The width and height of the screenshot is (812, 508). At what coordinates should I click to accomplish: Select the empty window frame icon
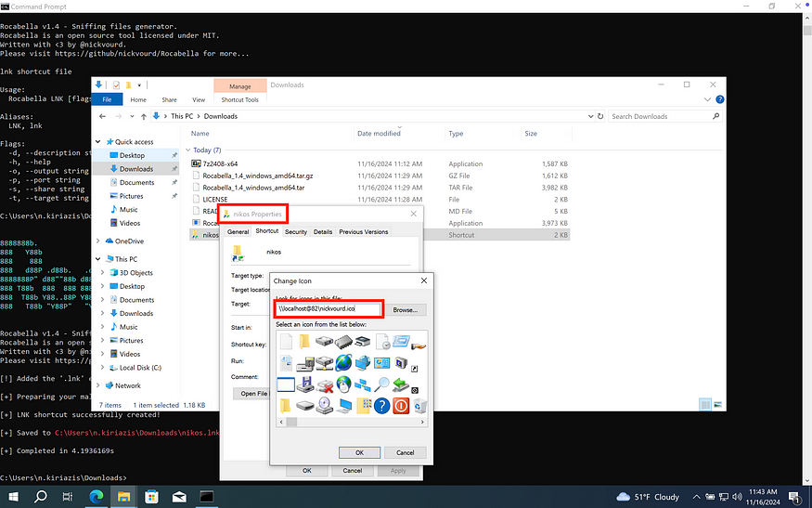point(286,384)
